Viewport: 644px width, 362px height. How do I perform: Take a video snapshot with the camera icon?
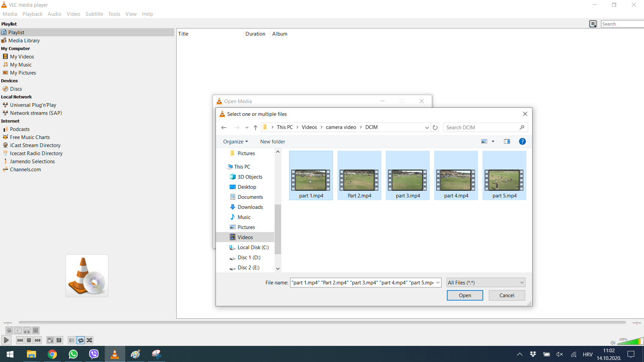(x=18, y=330)
